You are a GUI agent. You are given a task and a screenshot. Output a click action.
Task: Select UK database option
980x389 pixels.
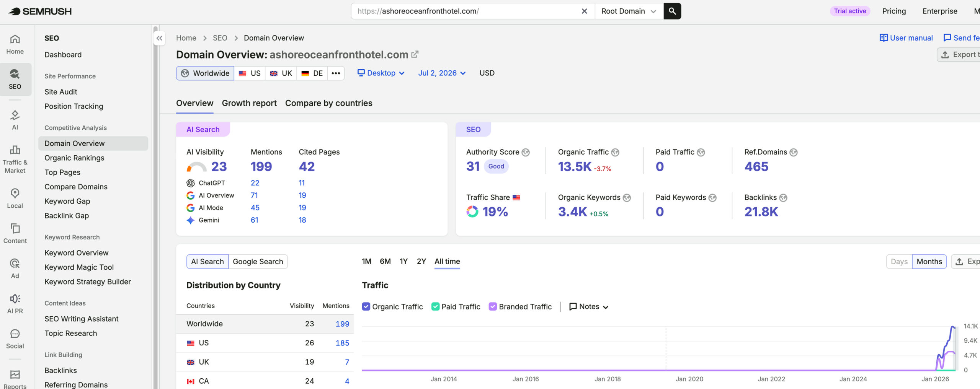click(281, 73)
